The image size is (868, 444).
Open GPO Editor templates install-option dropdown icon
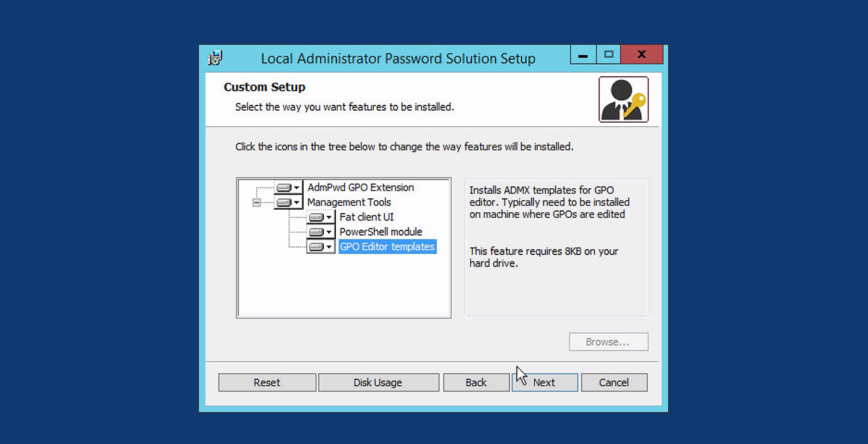pyautogui.click(x=320, y=246)
